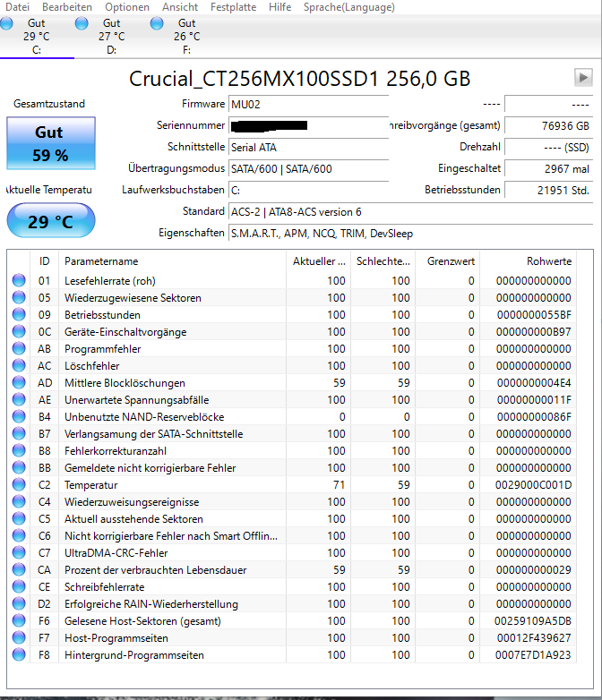The image size is (602, 700).
Task: Click the next disk arrow button
Action: click(583, 78)
